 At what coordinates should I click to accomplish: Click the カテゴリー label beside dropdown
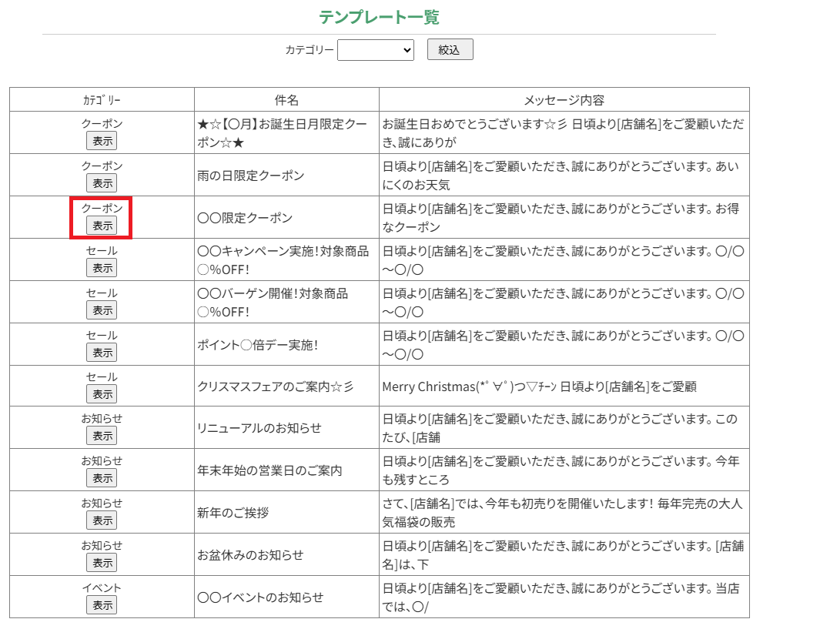pos(309,50)
